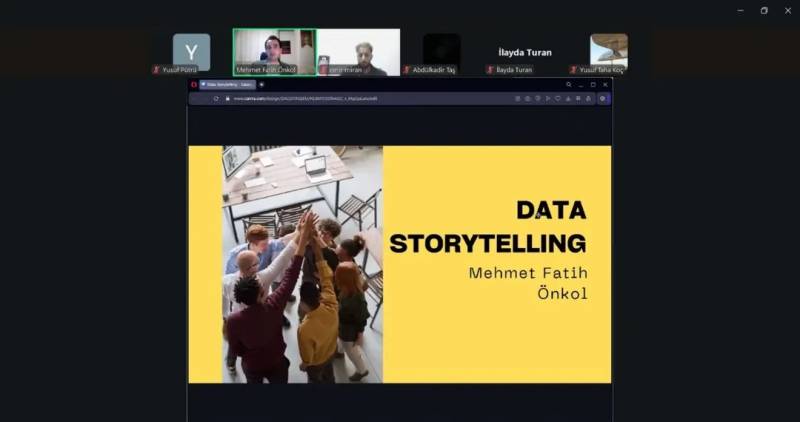Click the Opera browser logo icon

coord(194,85)
